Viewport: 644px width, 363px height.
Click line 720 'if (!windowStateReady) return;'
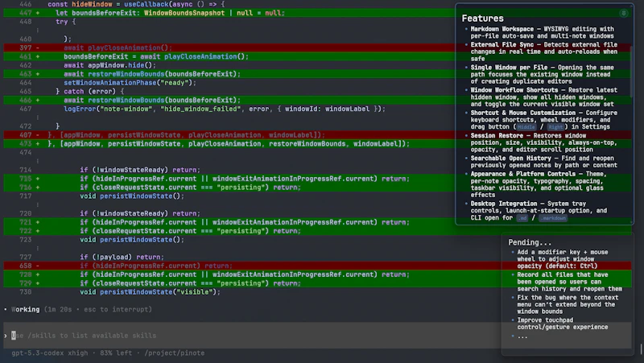(x=140, y=213)
